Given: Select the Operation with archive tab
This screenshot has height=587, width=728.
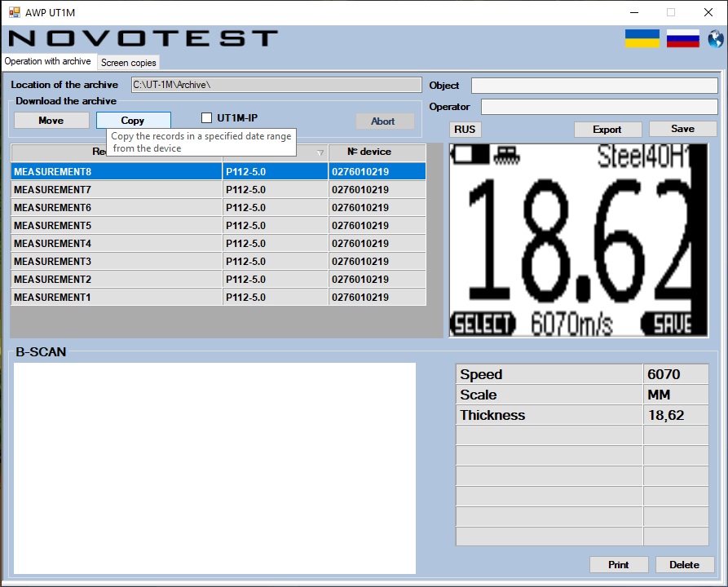Looking at the screenshot, I should (x=47, y=60).
